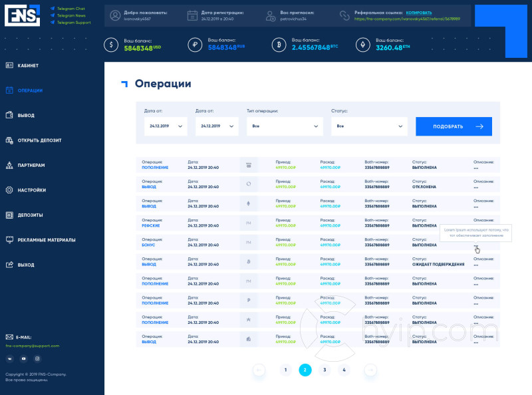532x395 pixels.
Task: Click the BTC bitcoin balance icon
Action: (279, 45)
